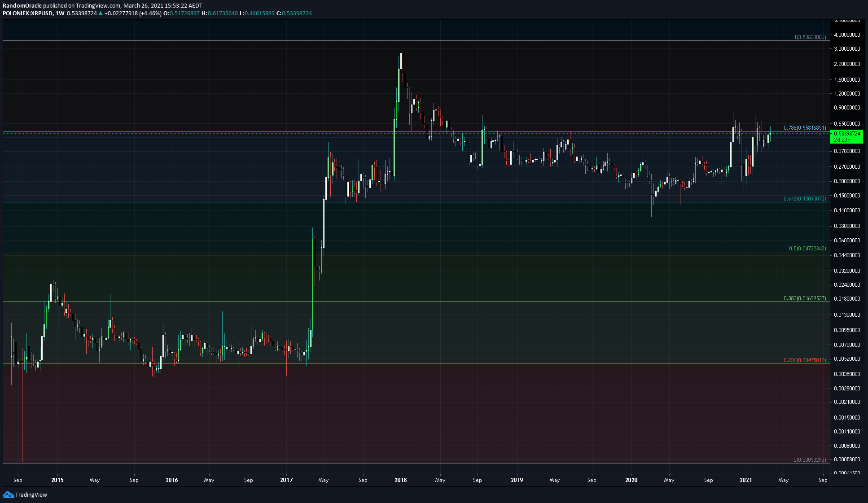The height and width of the screenshot is (503, 868).
Task: Click the 2021 time axis label
Action: coord(746,480)
